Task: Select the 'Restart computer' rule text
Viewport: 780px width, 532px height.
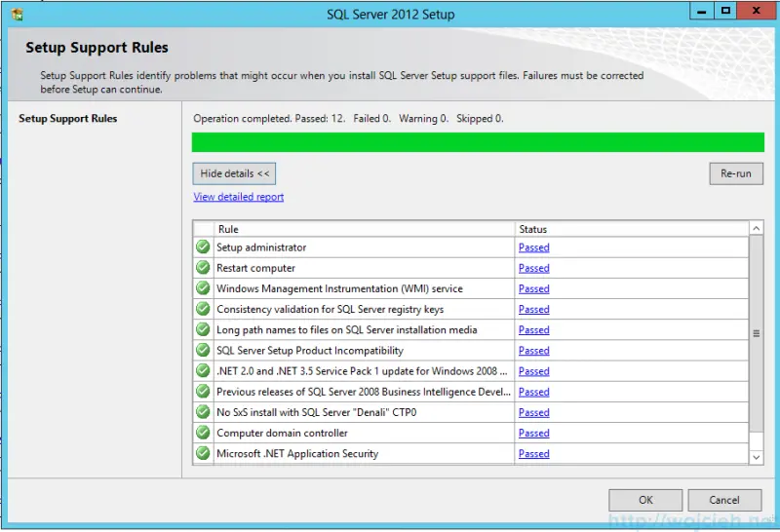Action: tap(255, 268)
